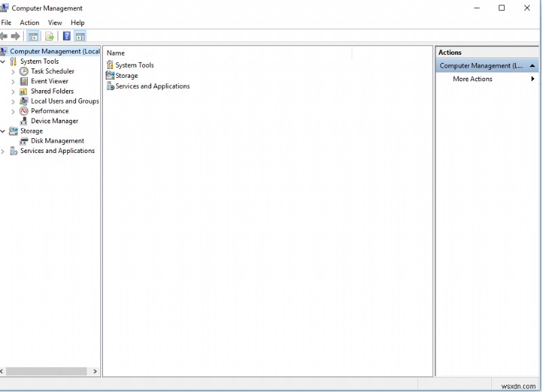
Task: Click the Forward navigation arrow icon
Action: click(x=14, y=36)
